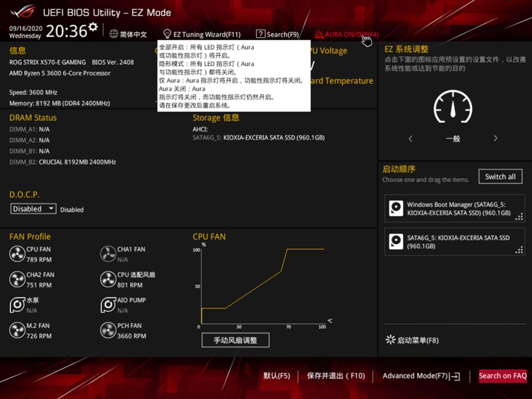Select the Windows Boot Manager boot entry
The width and height of the screenshot is (532, 399).
[x=454, y=208]
